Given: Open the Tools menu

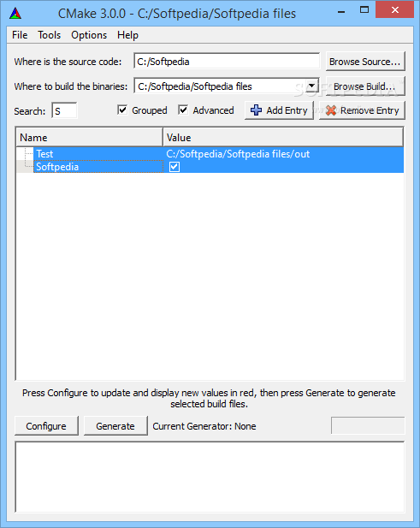Looking at the screenshot, I should click(x=49, y=35).
